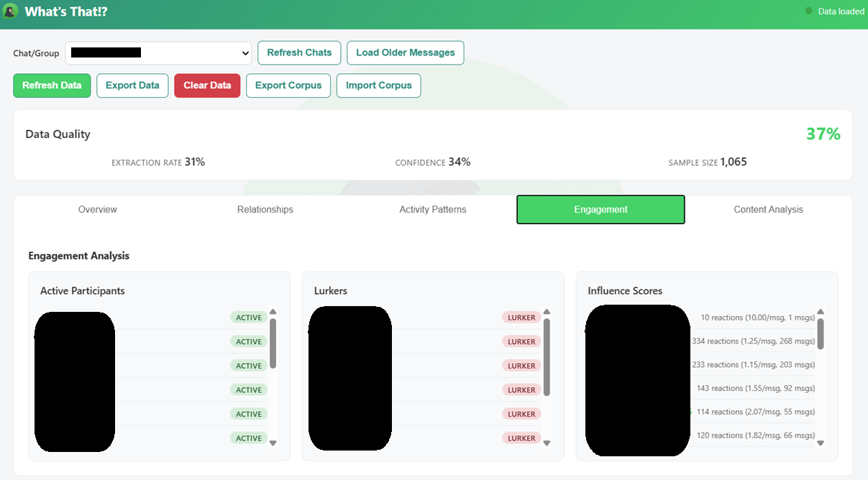Click the Influence Scores scrollbar thumb

coord(821,333)
